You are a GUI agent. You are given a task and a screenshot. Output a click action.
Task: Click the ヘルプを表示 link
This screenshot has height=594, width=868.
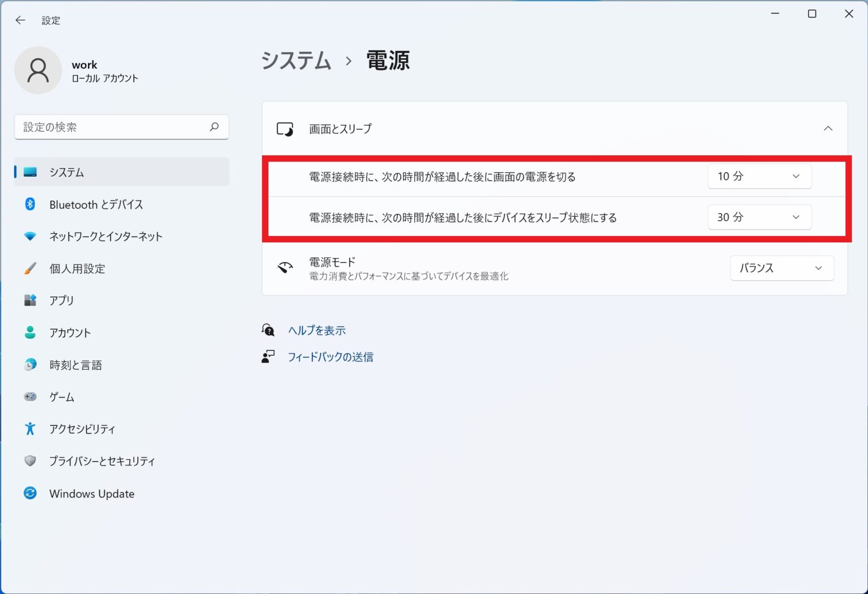[316, 330]
